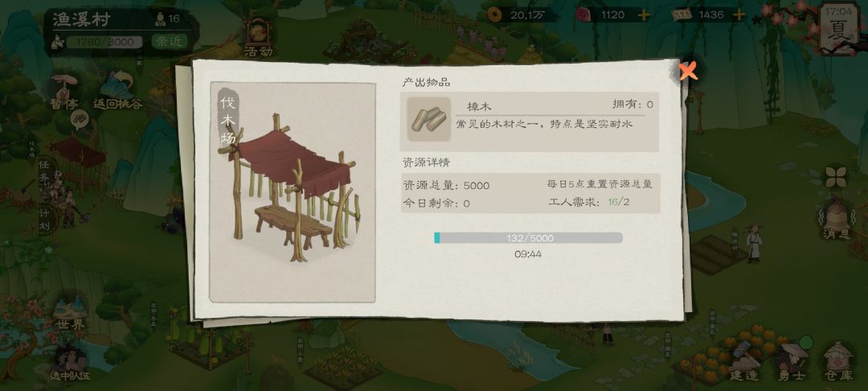Click the 132/5000 progress bar

tap(528, 237)
